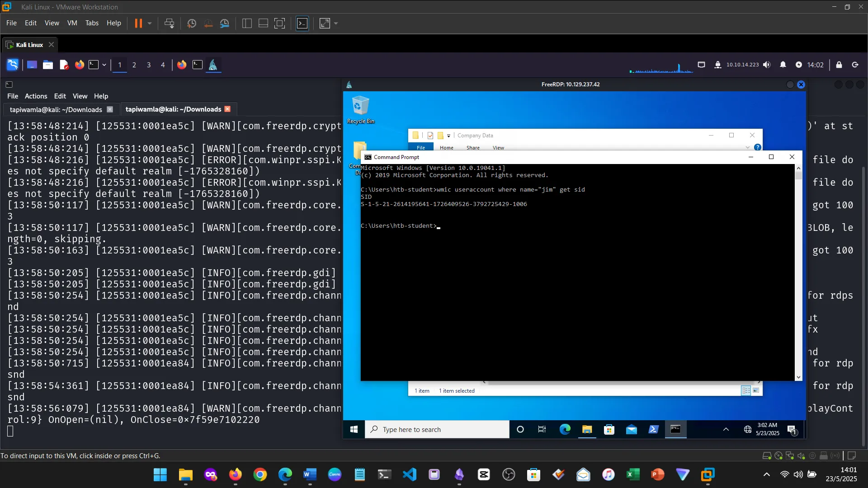Mute the Kali panel volume
Viewport: 868px width, 488px height.
coord(767,65)
